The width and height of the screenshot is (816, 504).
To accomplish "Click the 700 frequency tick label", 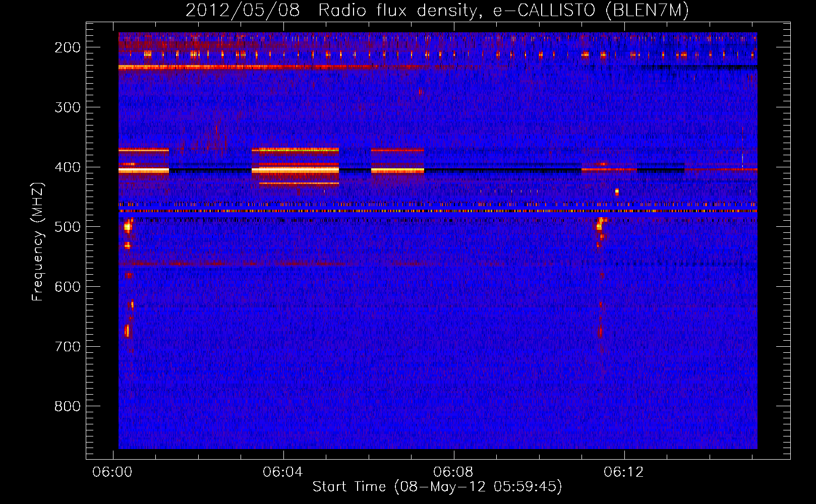I will (67, 346).
